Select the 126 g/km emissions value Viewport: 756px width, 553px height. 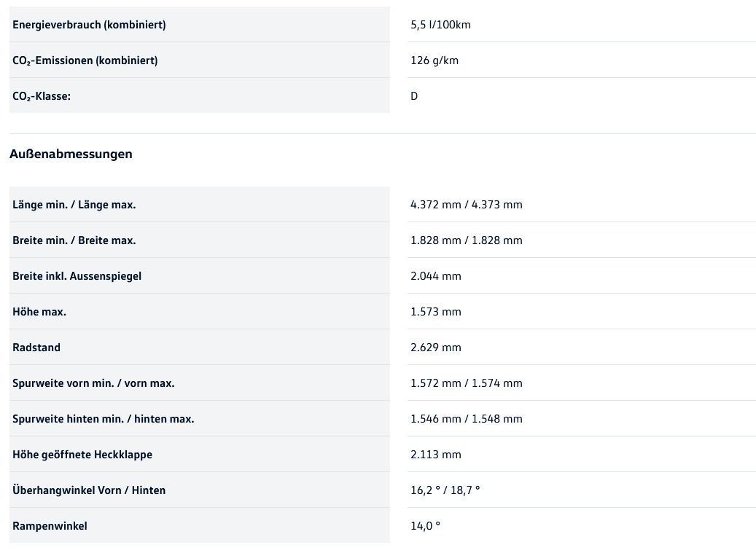pos(434,60)
